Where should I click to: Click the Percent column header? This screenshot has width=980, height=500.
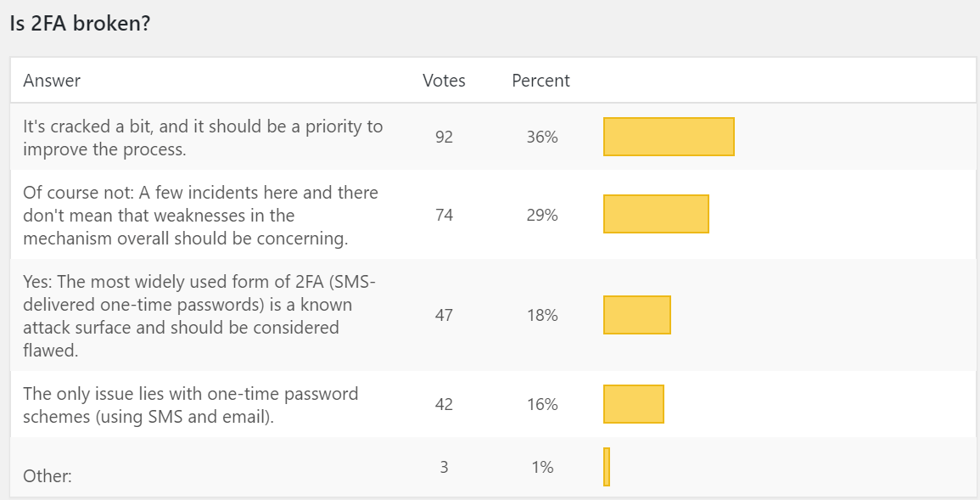click(x=540, y=81)
